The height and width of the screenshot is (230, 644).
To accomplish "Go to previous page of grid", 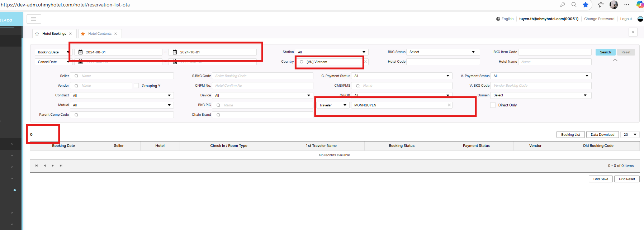I will pyautogui.click(x=44, y=166).
